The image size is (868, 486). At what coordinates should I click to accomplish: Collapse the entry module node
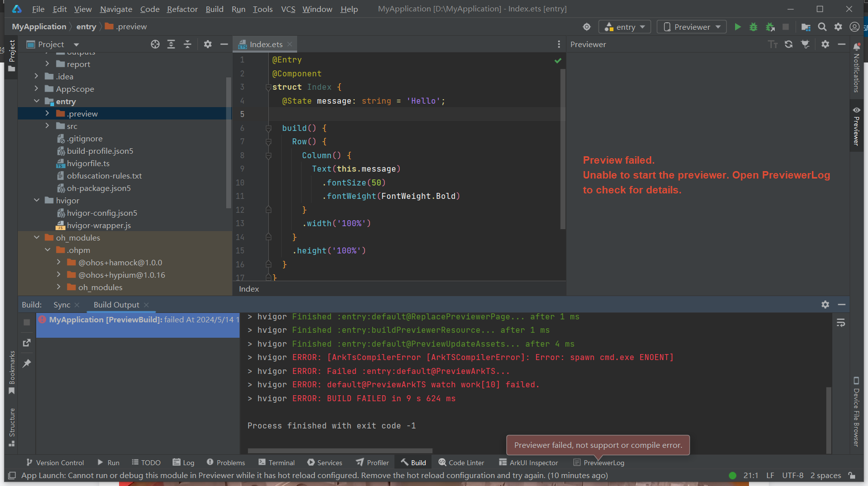[x=36, y=101]
